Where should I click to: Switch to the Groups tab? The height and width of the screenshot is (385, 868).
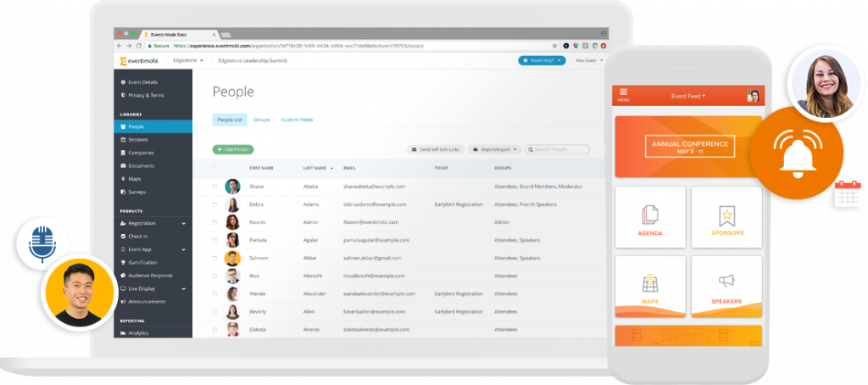click(262, 120)
